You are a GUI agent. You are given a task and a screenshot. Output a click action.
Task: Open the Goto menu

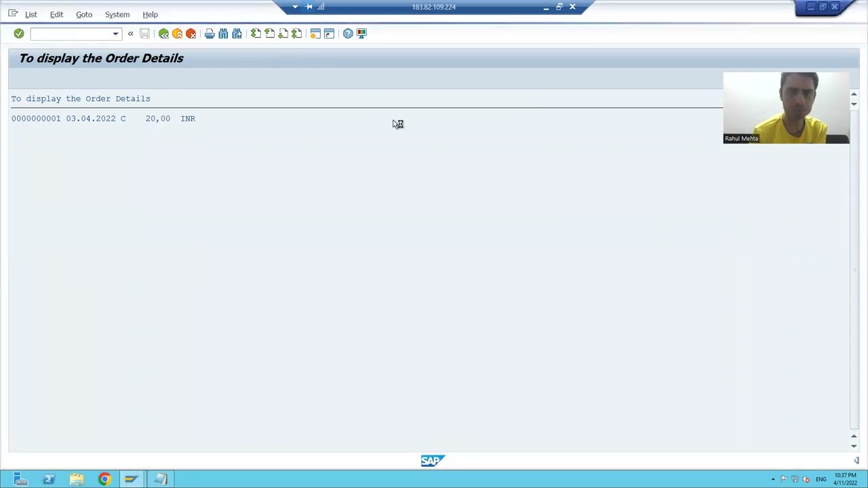[84, 14]
